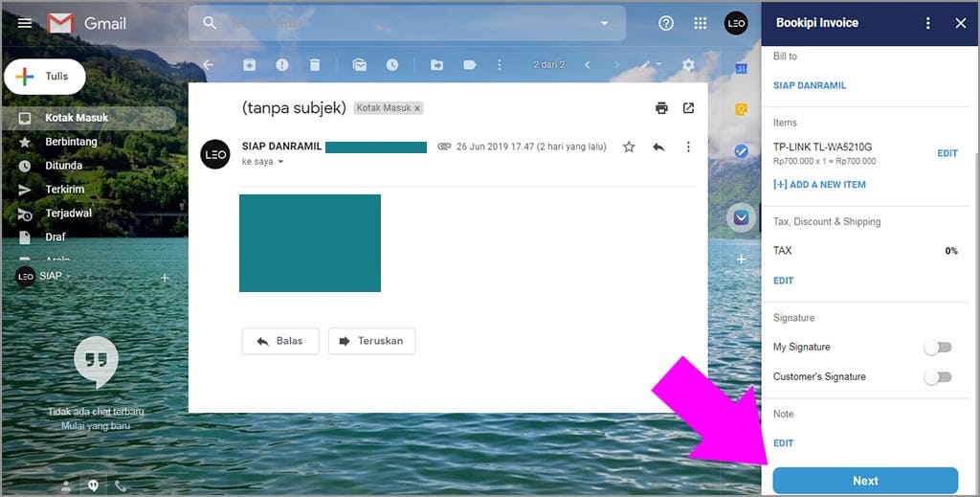This screenshot has height=497, width=980.
Task: Open the teal image attachment thumbnail
Action: pyautogui.click(x=310, y=243)
